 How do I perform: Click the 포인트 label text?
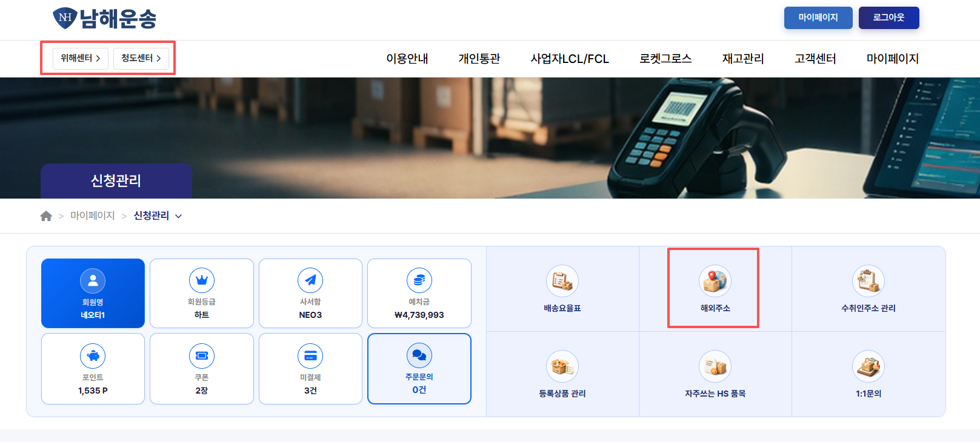pos(93,377)
